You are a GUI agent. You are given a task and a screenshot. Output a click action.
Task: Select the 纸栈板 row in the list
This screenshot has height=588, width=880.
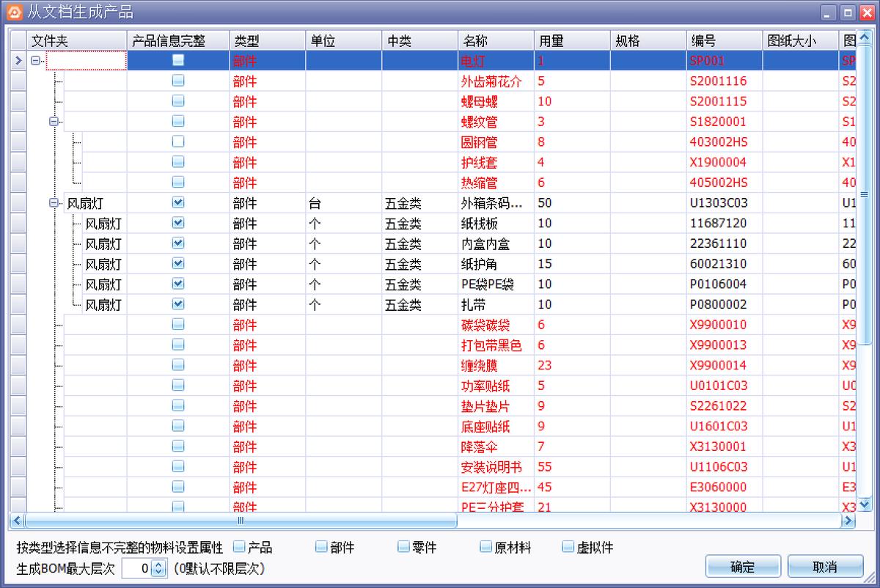[x=484, y=223]
